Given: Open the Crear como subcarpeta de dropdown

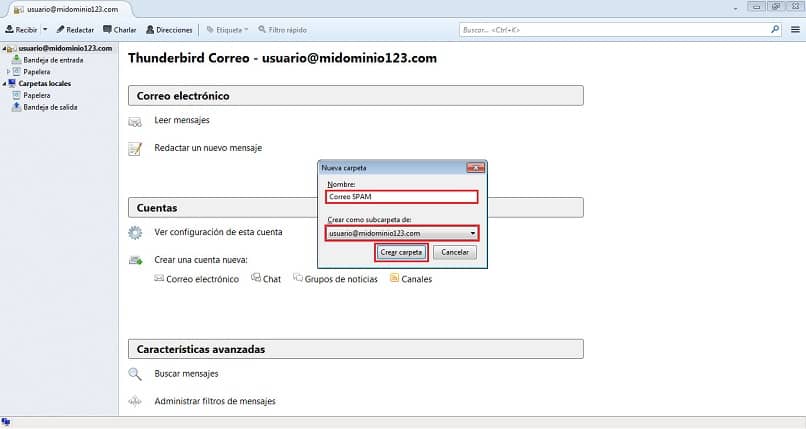Looking at the screenshot, I should (x=401, y=233).
